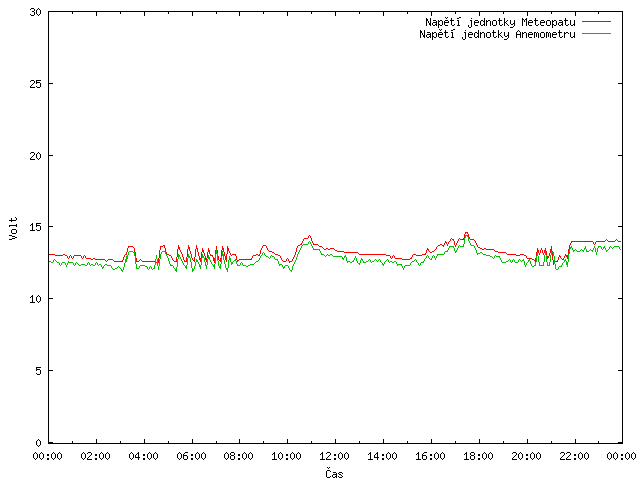Click the x-axis label '10:00'

(287, 456)
